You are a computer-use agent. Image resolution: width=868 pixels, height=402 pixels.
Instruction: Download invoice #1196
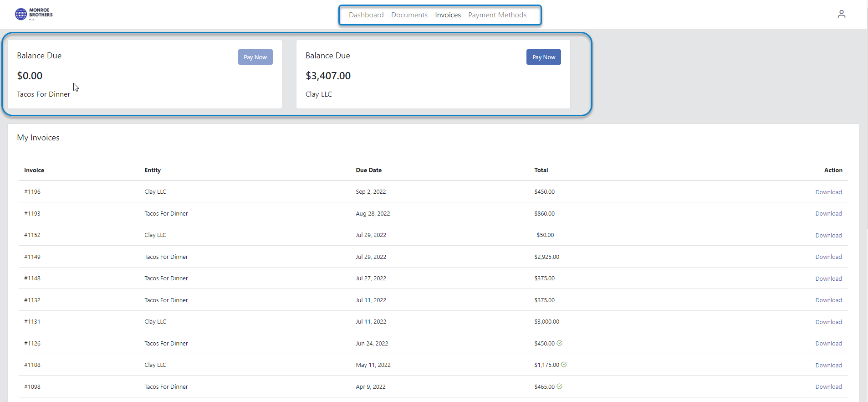[828, 192]
